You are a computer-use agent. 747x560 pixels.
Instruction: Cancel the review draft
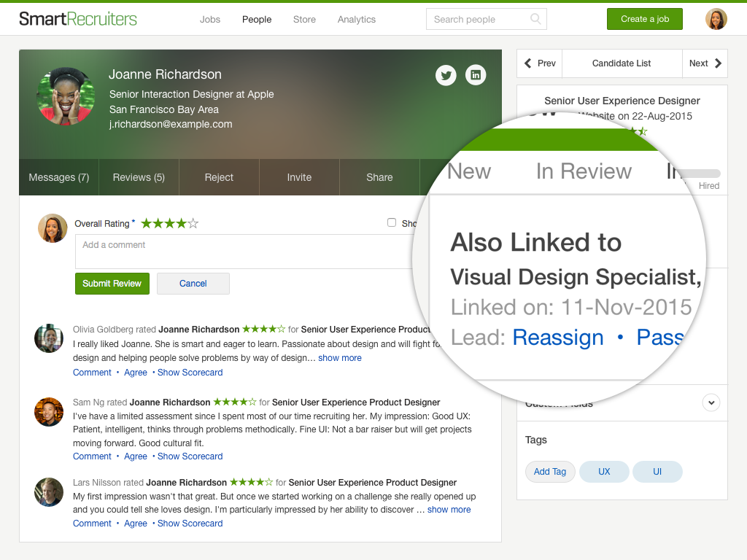193,284
